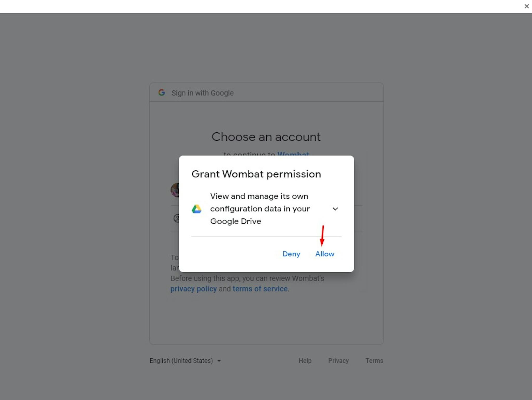532x400 pixels.
Task: Click the Sign in with Google header text
Action: (x=202, y=93)
